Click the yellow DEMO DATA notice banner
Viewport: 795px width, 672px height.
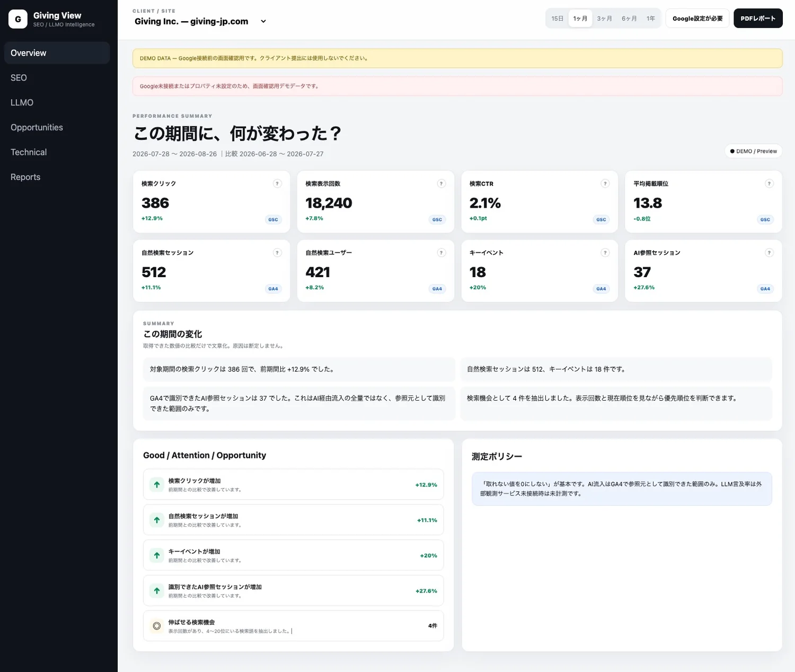(457, 58)
